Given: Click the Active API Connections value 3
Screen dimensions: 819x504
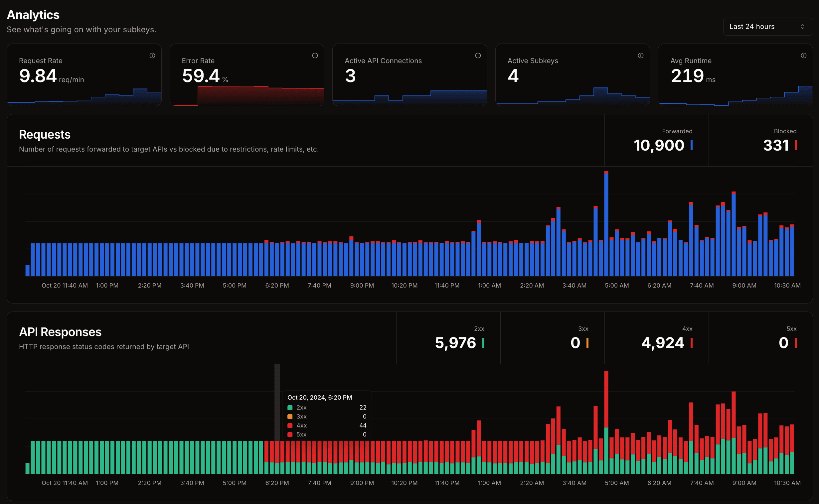Looking at the screenshot, I should point(351,76).
